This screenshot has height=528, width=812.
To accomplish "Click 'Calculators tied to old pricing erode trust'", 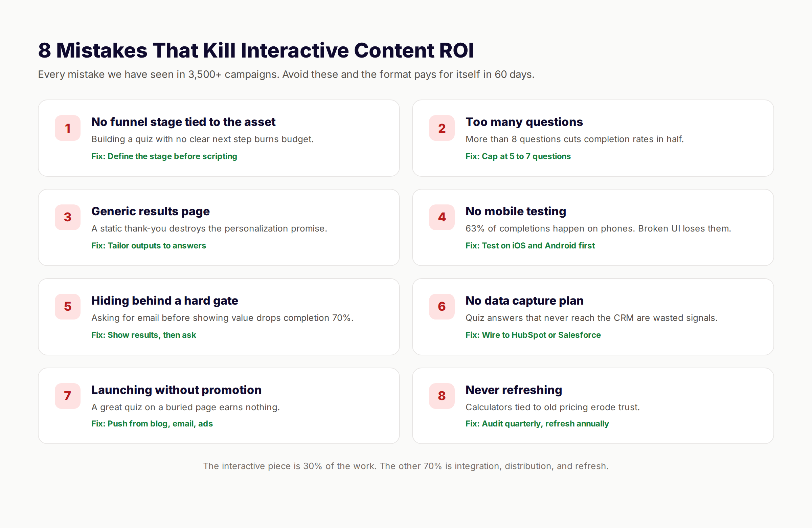I will pyautogui.click(x=552, y=407).
